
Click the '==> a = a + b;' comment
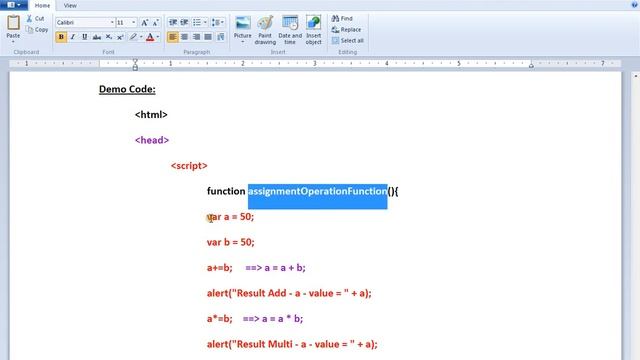tap(276, 268)
